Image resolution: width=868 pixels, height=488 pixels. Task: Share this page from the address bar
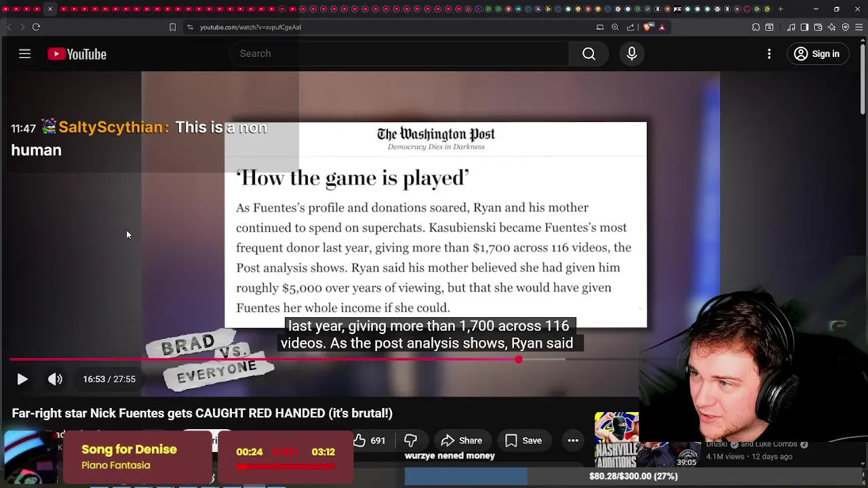[x=631, y=27]
